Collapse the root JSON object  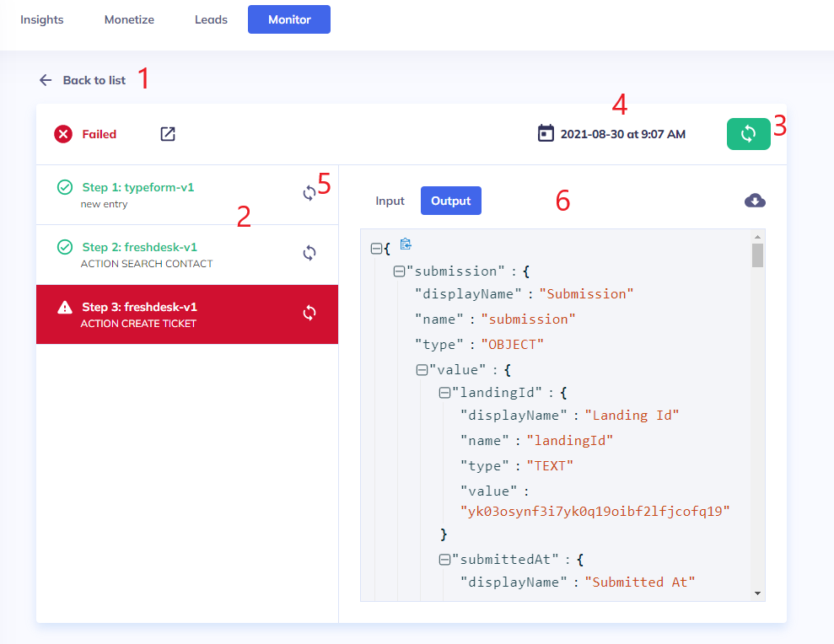pos(376,249)
